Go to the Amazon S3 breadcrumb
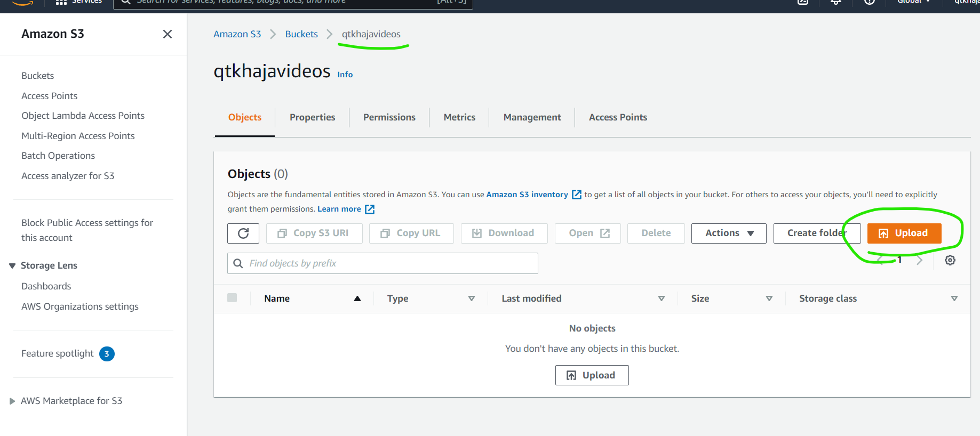The width and height of the screenshot is (980, 436). 237,34
